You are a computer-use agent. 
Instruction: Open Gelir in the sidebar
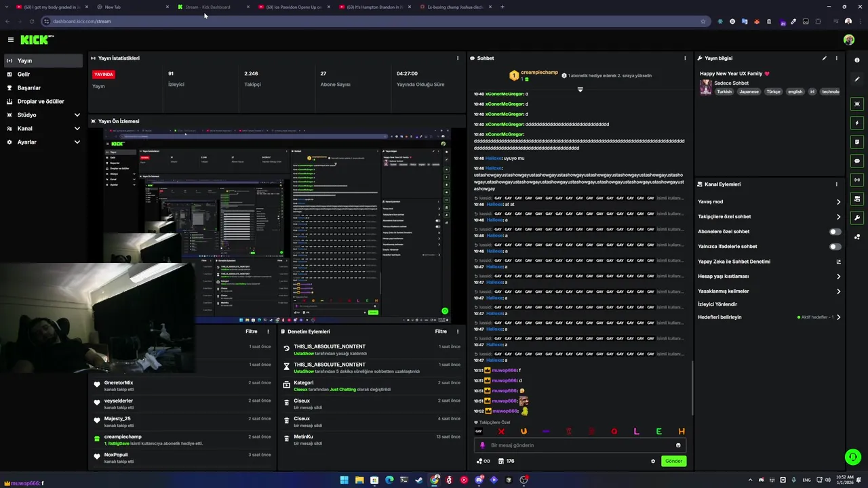pos(43,75)
